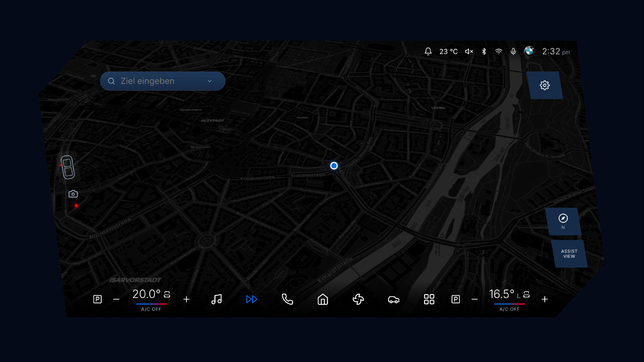Open the notifications bell
The height and width of the screenshot is (362, 644).
pyautogui.click(x=428, y=51)
